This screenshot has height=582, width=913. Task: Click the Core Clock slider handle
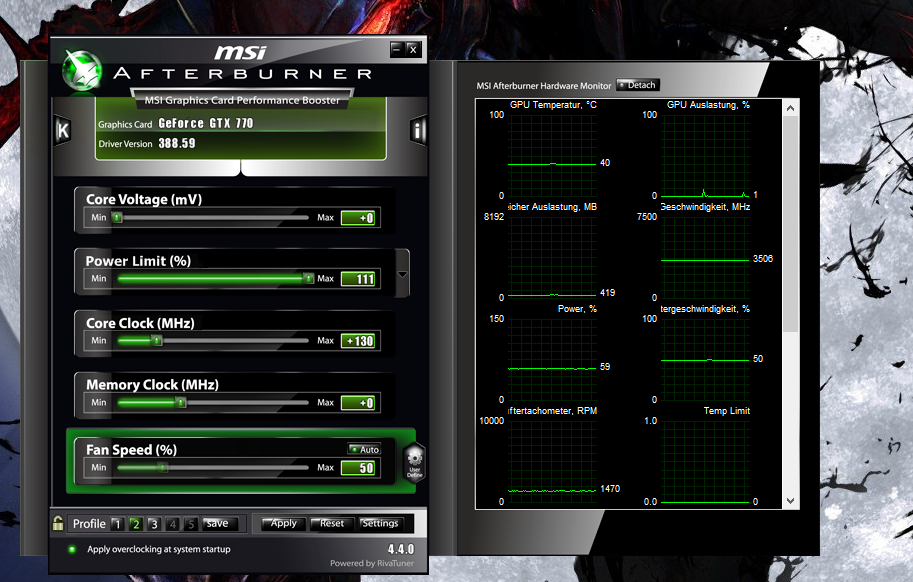(157, 340)
